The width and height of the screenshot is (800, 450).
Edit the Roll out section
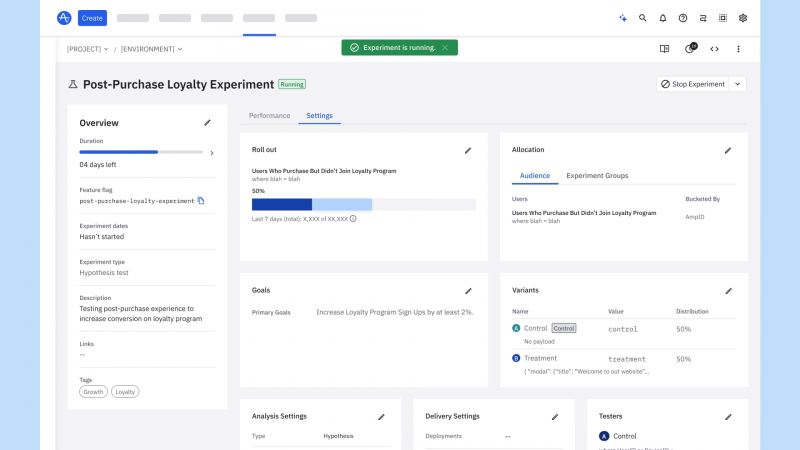468,151
